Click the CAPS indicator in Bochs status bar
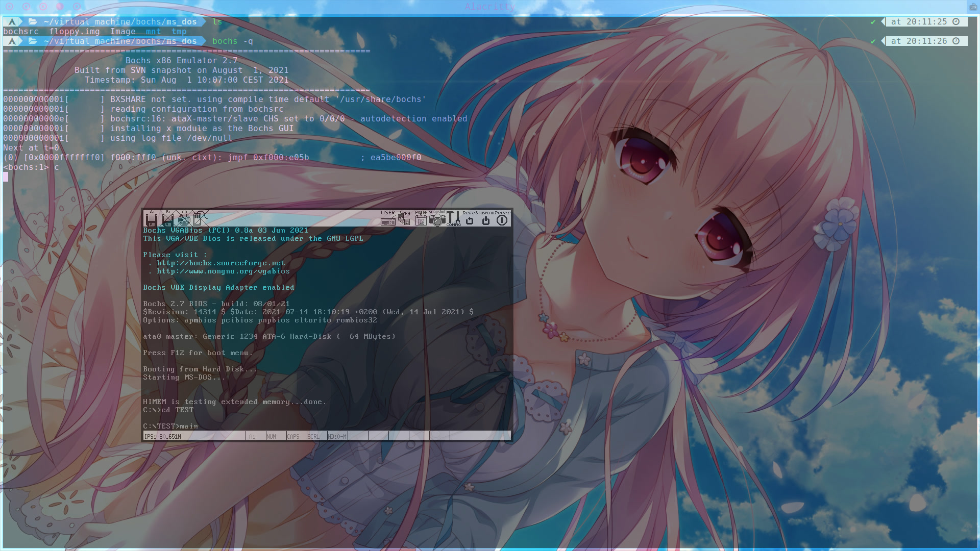Screen dimensions: 980x551 click(293, 436)
